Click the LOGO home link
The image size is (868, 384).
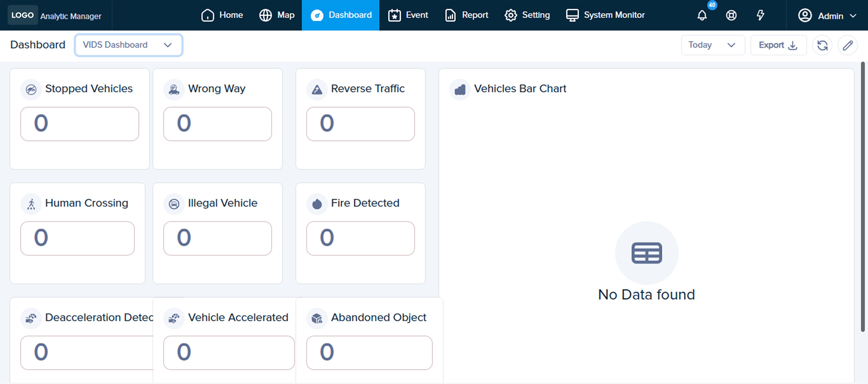pos(23,15)
